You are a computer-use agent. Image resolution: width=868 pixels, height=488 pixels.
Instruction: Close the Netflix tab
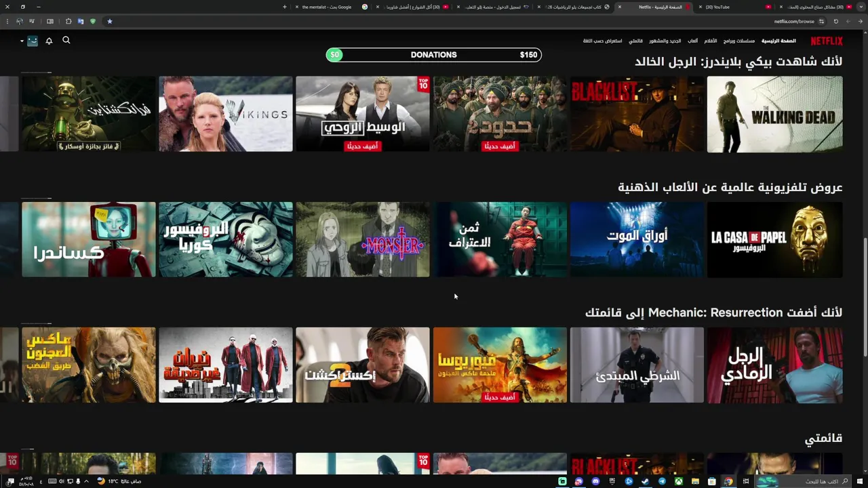pyautogui.click(x=620, y=7)
